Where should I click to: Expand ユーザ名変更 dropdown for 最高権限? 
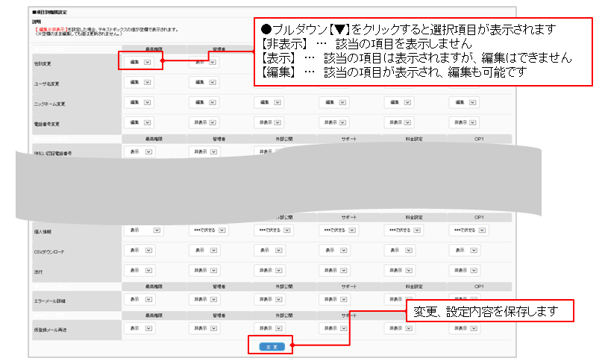(147, 83)
